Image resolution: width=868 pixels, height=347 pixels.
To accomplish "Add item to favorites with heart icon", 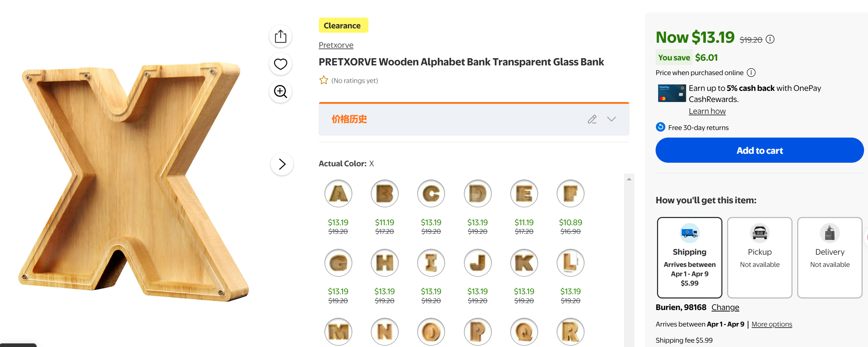I will [x=280, y=64].
